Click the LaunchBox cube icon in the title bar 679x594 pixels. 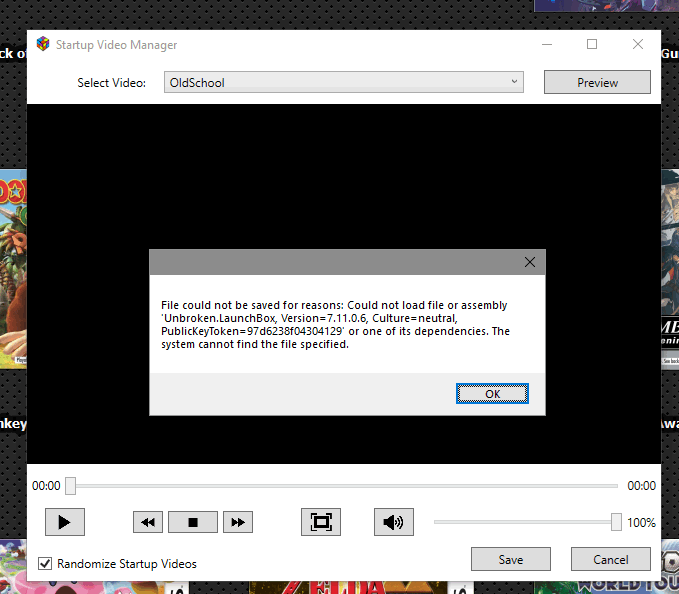43,44
